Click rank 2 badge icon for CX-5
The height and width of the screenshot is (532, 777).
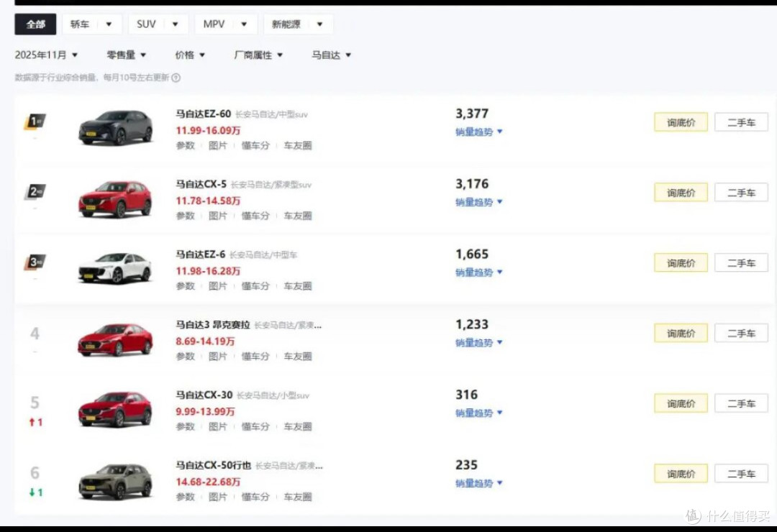click(35, 191)
